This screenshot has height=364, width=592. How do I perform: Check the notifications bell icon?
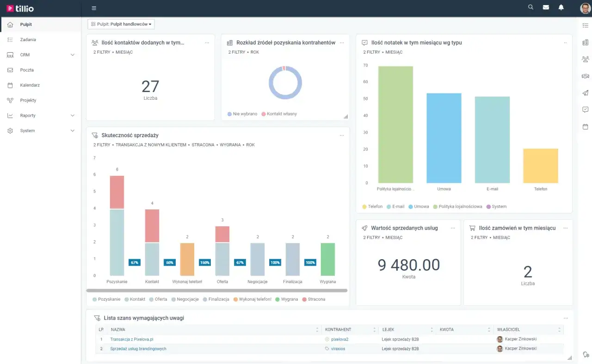tap(561, 7)
